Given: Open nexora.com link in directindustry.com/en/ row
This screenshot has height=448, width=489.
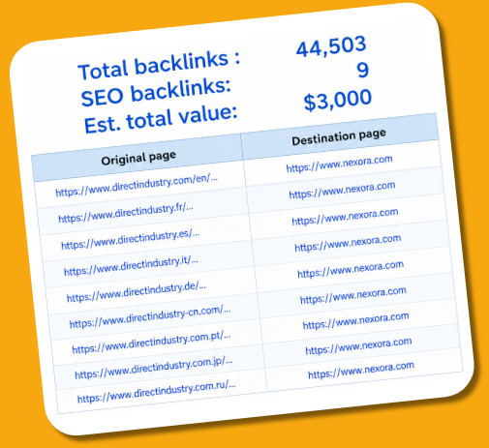Looking at the screenshot, I should [339, 164].
